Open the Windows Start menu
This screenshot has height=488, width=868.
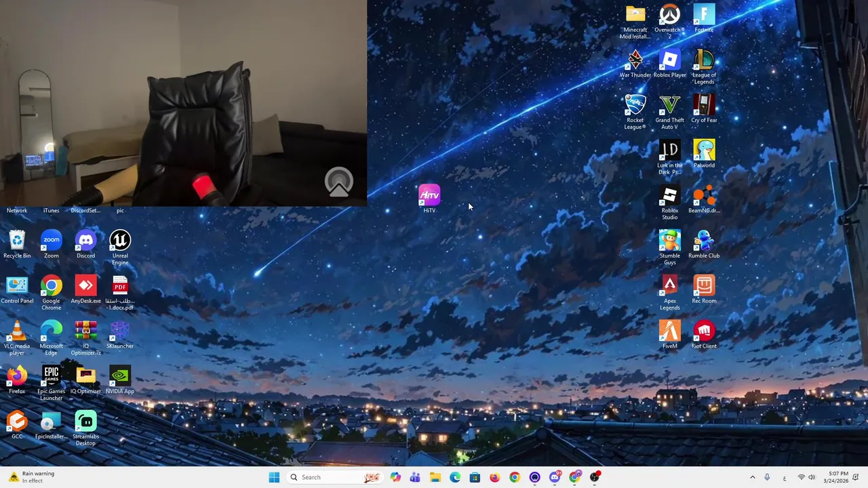[274, 477]
